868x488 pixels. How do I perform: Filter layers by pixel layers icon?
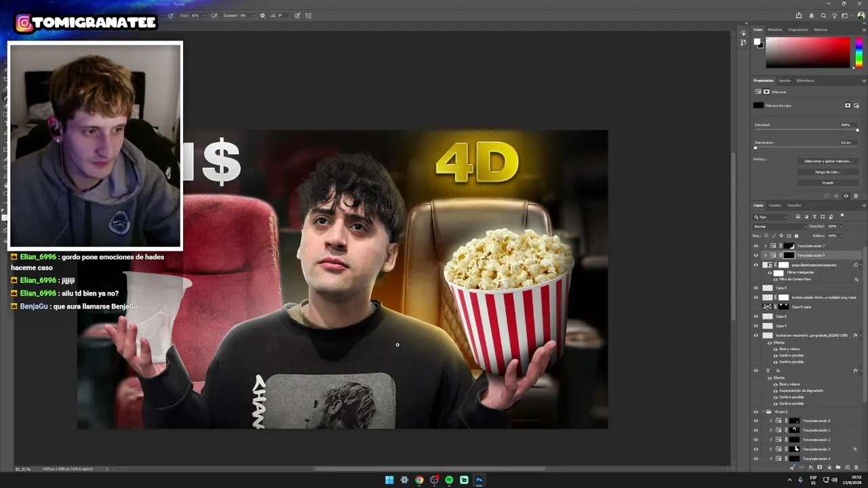(x=797, y=217)
